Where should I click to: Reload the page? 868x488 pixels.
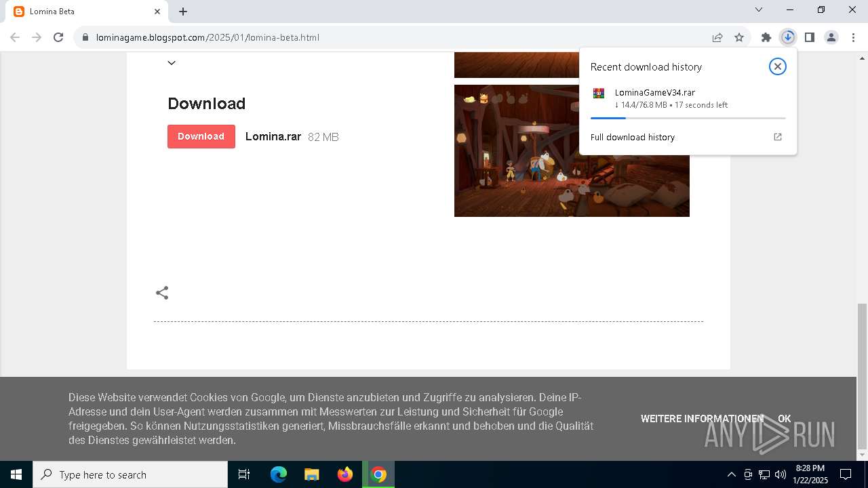(x=58, y=37)
